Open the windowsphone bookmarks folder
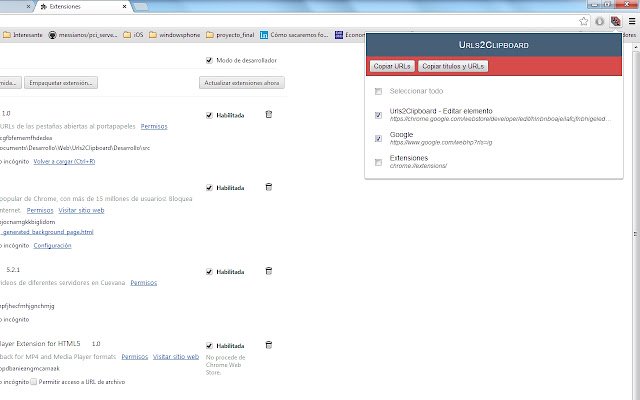This screenshot has width=640, height=400. [175, 35]
